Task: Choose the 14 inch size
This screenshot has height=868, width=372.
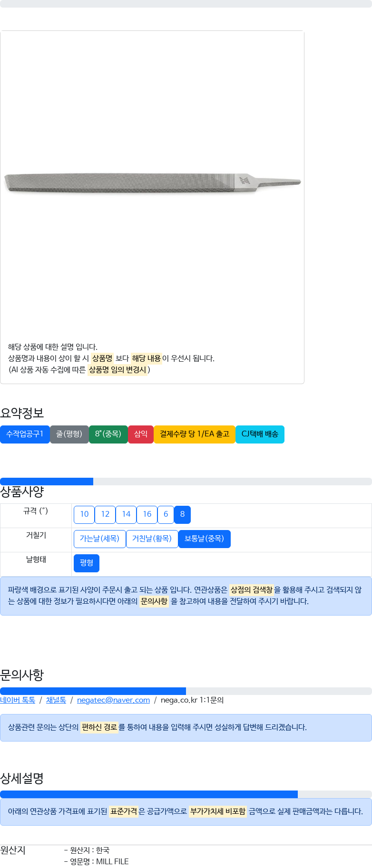Action: [126, 514]
